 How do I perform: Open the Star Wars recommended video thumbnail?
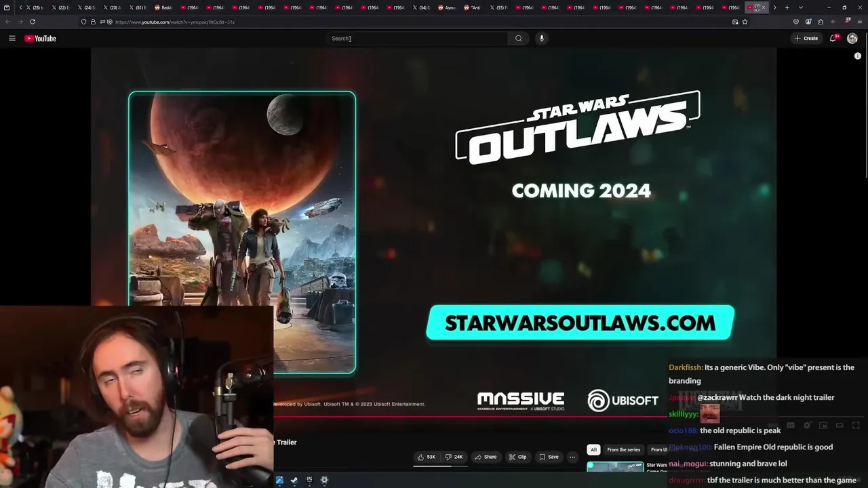[x=614, y=467]
